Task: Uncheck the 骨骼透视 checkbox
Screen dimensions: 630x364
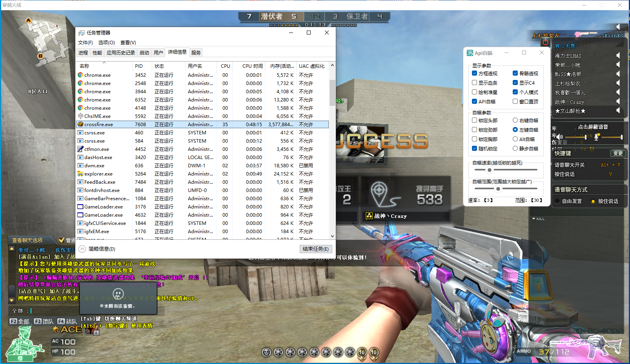Action: tap(515, 73)
